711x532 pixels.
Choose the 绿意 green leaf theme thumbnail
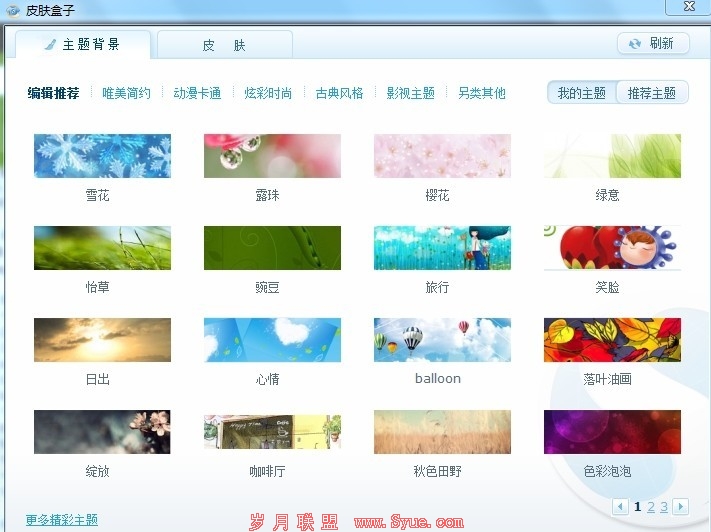[x=612, y=156]
